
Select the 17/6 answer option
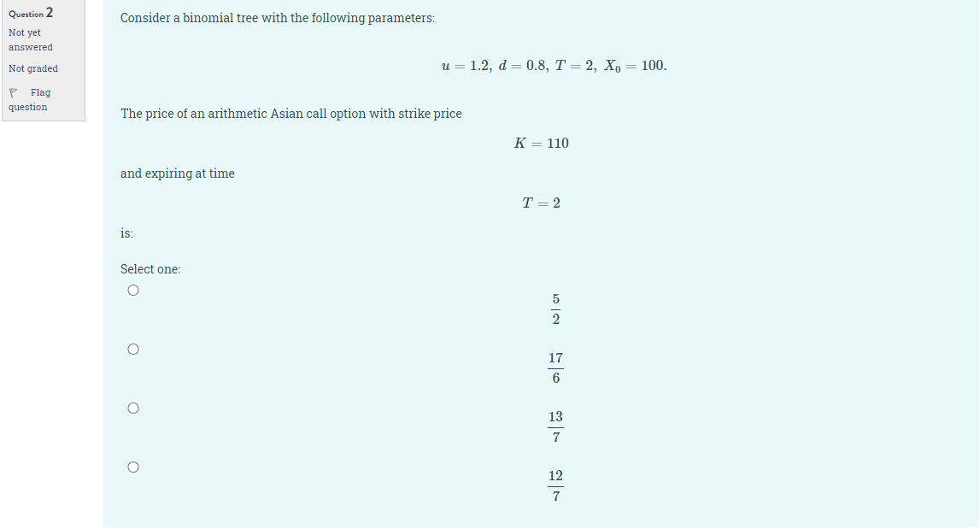click(133, 349)
